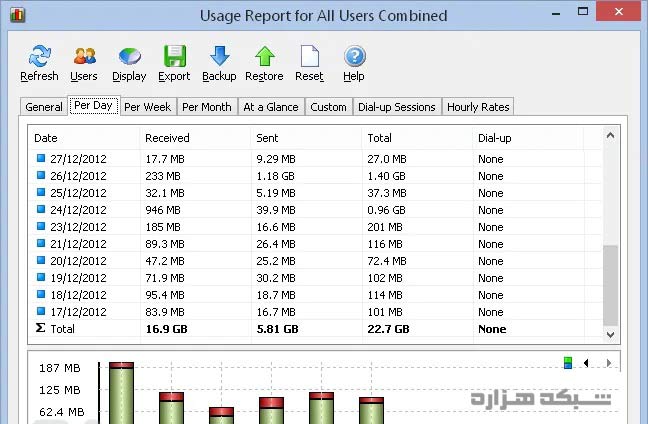The width and height of the screenshot is (648, 424).
Task: Sort by the Date column header
Action: [x=84, y=138]
